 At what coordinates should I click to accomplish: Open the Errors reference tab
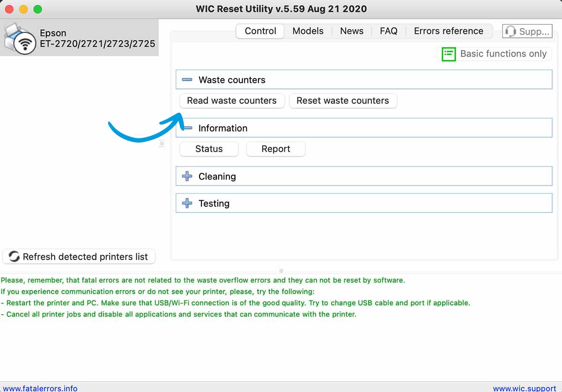coord(448,31)
